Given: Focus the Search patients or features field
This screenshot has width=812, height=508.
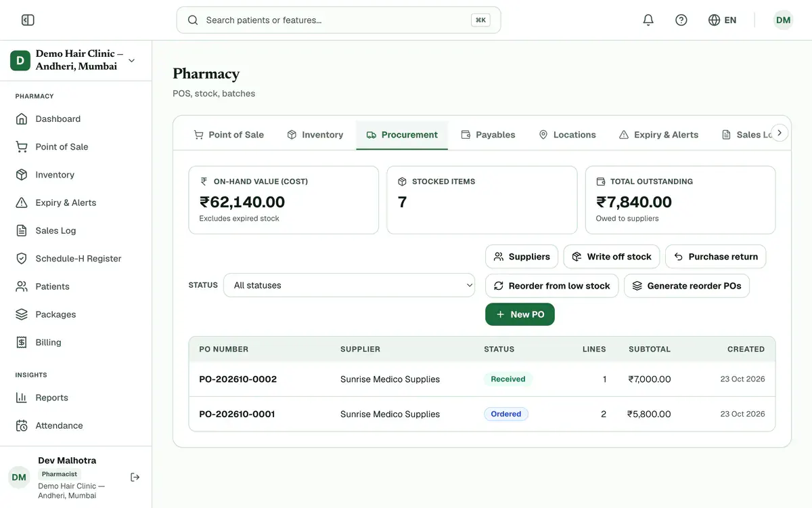Looking at the screenshot, I should [x=338, y=20].
